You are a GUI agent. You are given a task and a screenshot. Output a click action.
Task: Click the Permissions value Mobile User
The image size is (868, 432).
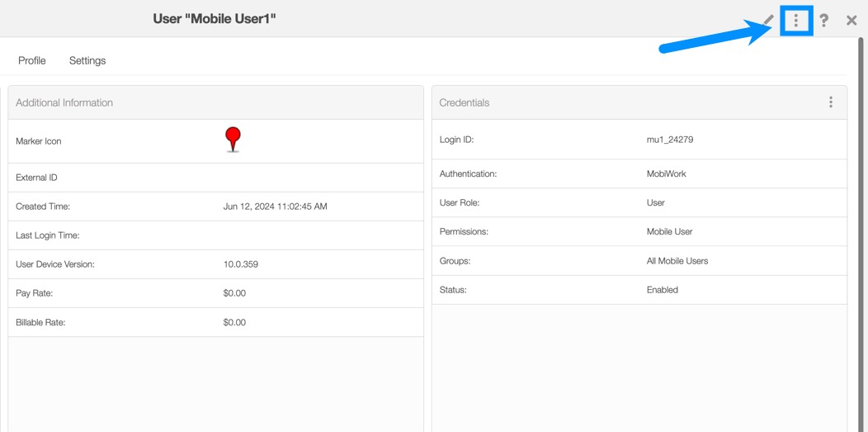670,232
